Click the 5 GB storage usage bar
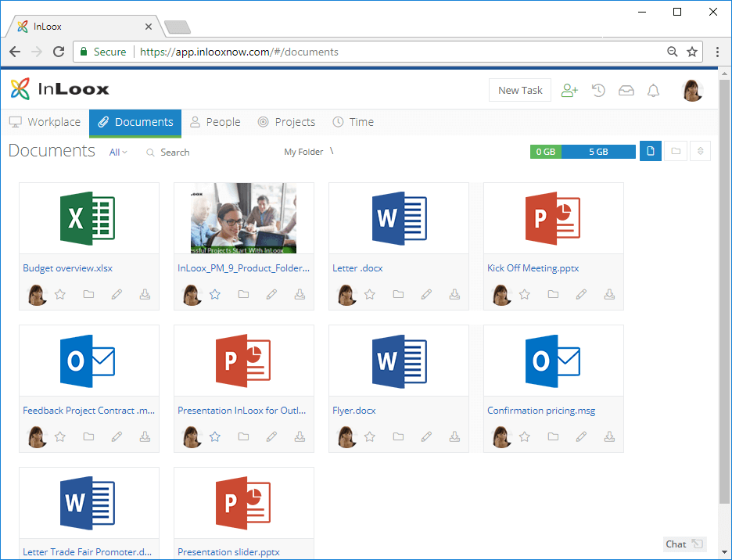Image resolution: width=732 pixels, height=560 pixels. point(598,152)
